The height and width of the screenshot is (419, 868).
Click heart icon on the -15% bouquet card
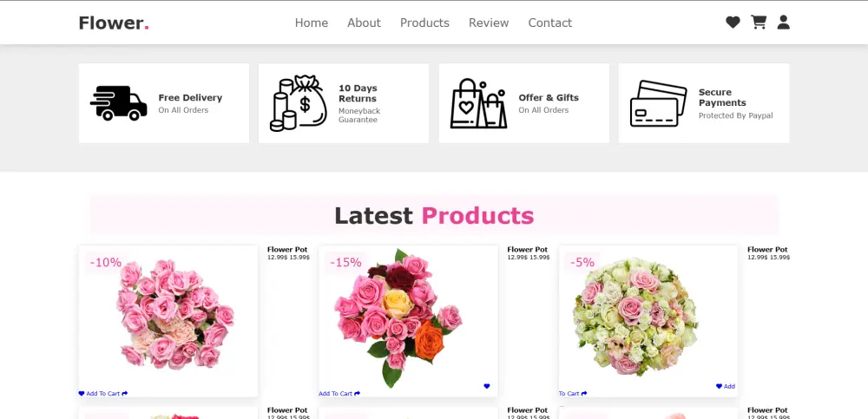pyautogui.click(x=487, y=386)
